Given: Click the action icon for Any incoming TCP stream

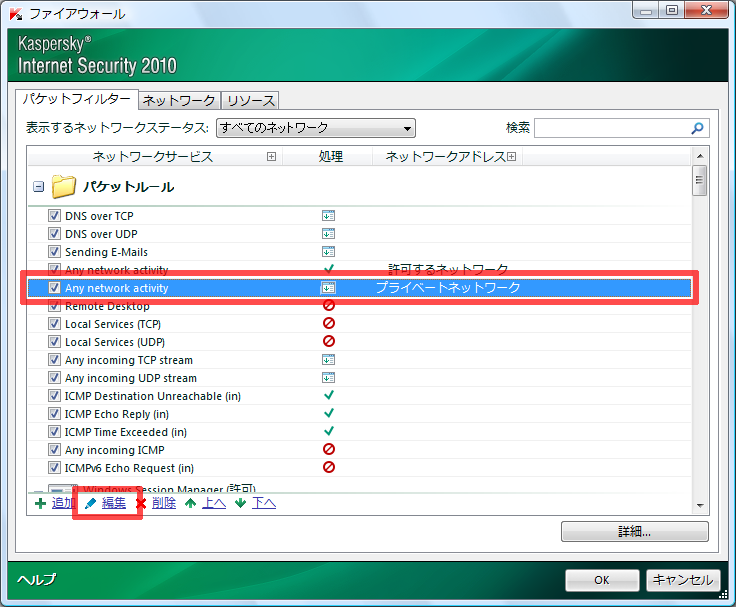Looking at the screenshot, I should [328, 360].
